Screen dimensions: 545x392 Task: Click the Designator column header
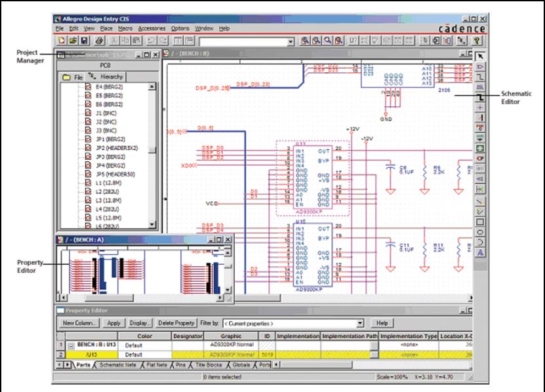pos(188,336)
